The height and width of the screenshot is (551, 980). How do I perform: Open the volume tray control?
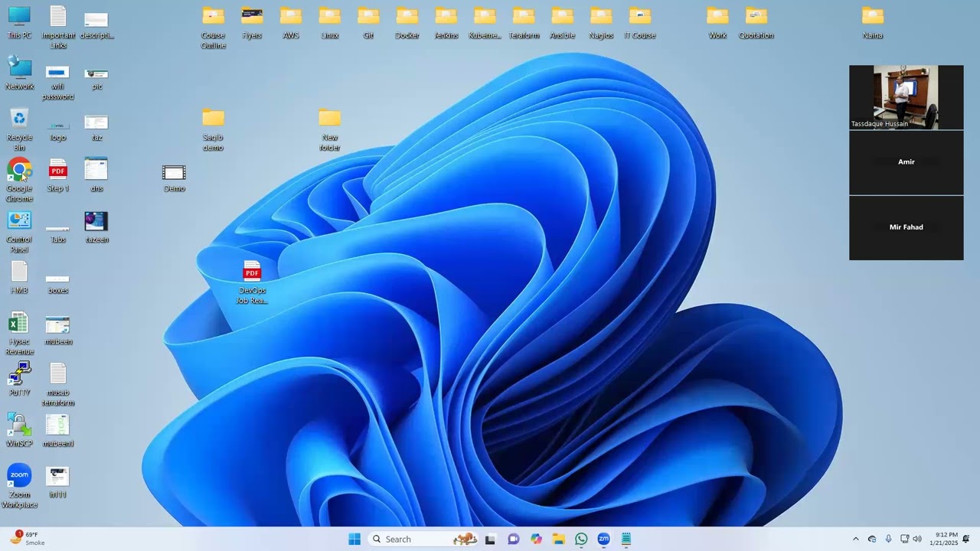click(x=917, y=539)
